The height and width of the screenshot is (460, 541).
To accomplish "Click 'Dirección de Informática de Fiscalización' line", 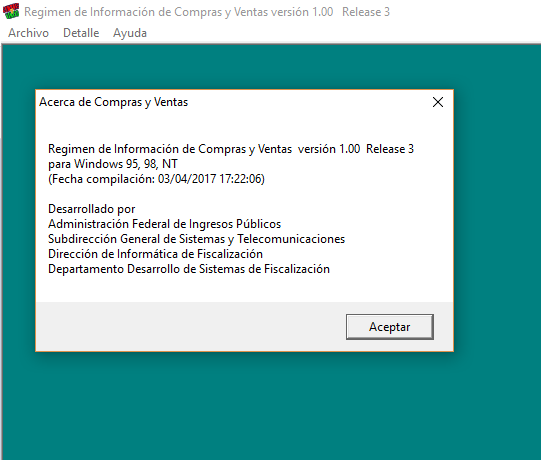I will pos(155,254).
